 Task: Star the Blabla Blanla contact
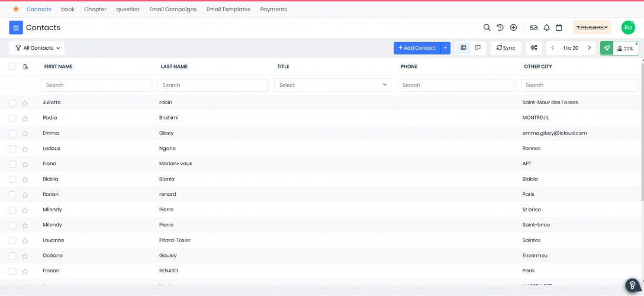pyautogui.click(x=25, y=180)
